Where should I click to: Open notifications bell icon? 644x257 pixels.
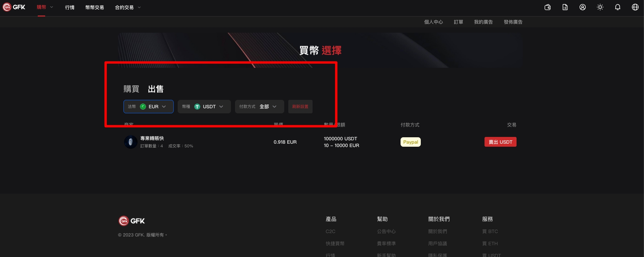pyautogui.click(x=618, y=7)
